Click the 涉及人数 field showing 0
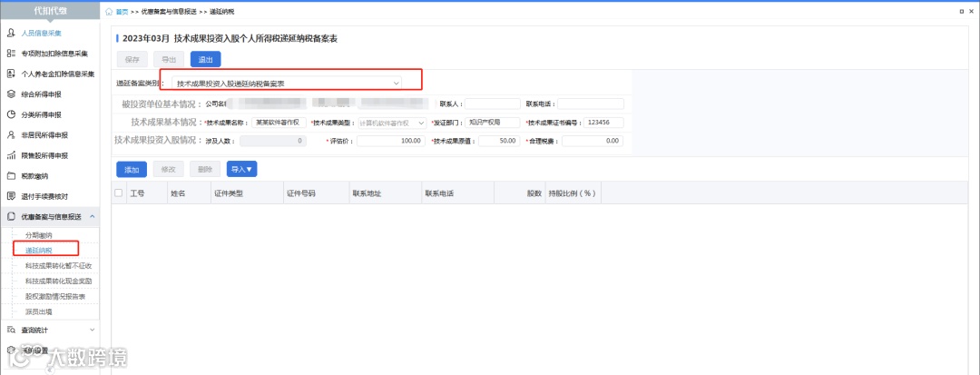Screen dimensions: 980x375 click(273, 142)
